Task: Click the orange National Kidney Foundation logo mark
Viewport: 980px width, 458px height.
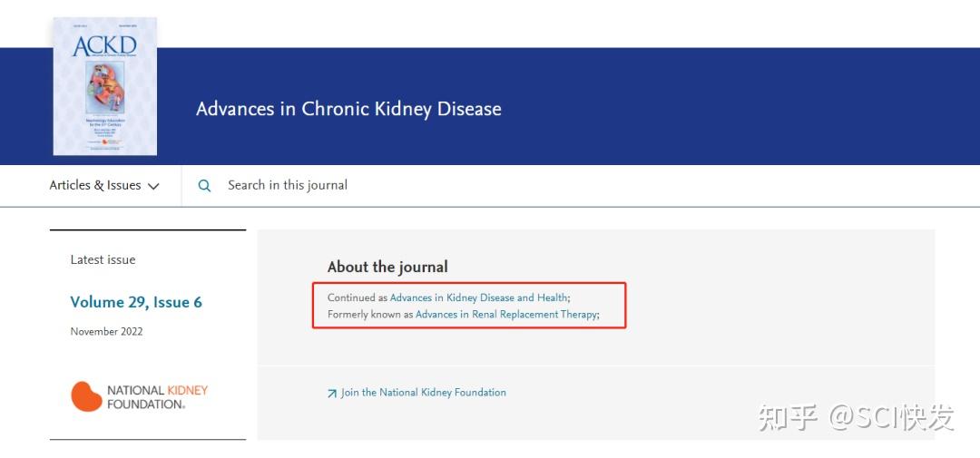Action: tap(86, 396)
